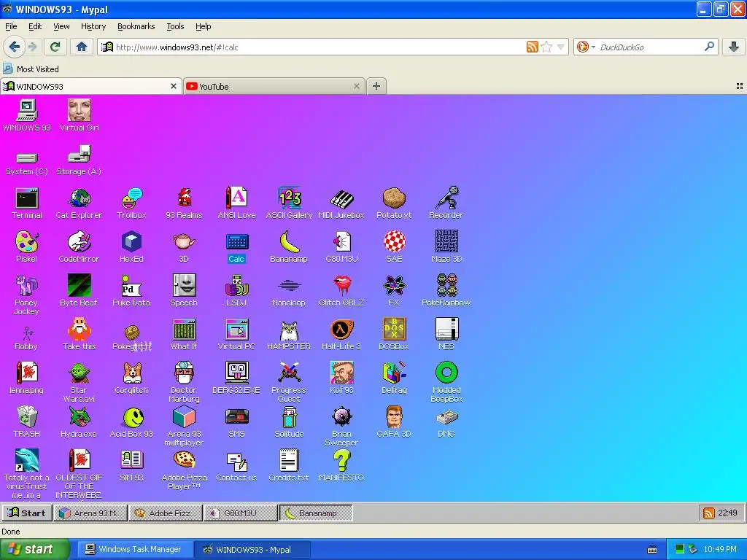Reload the current page

coord(55,47)
